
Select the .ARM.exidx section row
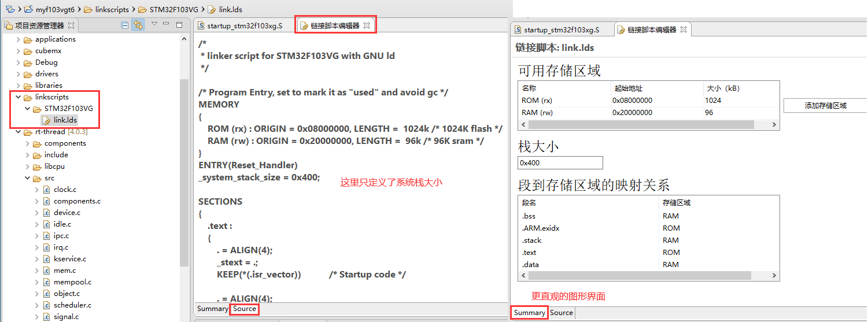tap(648, 228)
